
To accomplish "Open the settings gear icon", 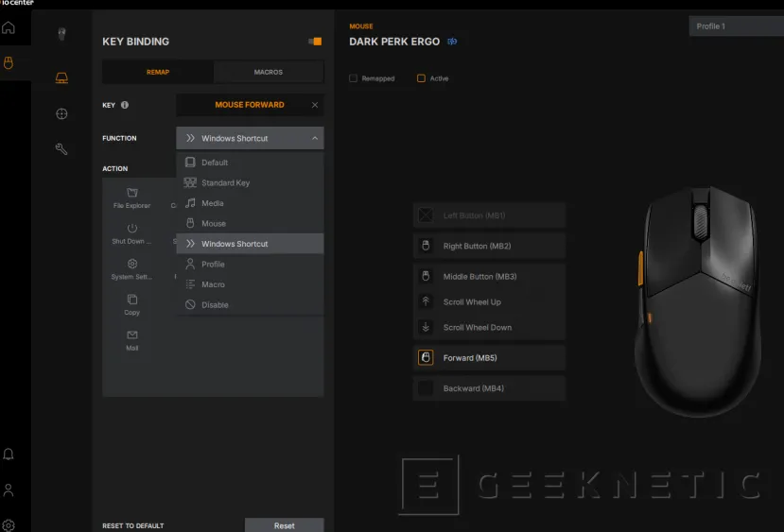I will pyautogui.click(x=8, y=525).
